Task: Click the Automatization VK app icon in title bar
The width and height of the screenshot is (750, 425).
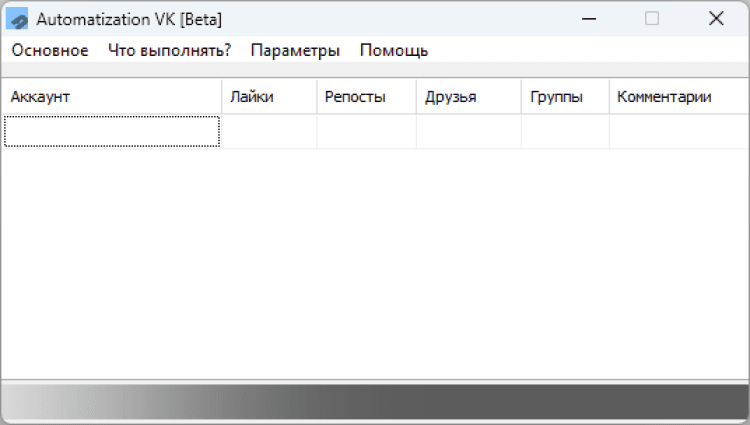Action: [17, 19]
